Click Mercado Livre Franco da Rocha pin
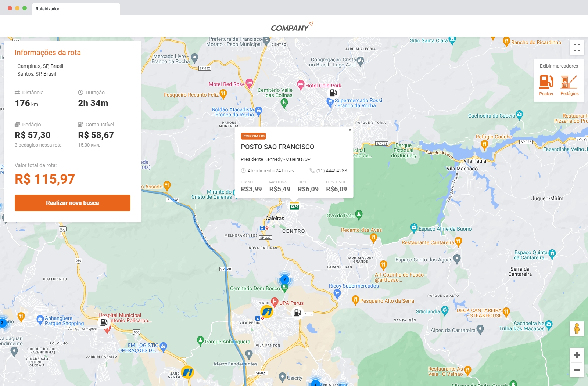This screenshot has width=588, height=386. pos(195,58)
